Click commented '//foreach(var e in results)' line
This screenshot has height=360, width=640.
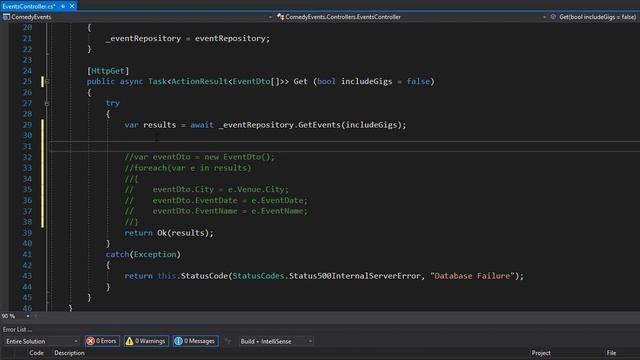coord(188,168)
